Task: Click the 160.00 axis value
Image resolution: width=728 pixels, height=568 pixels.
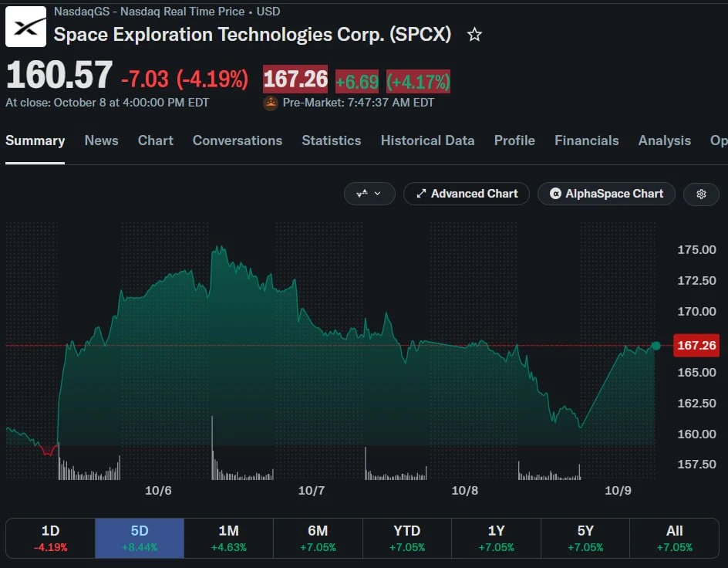Action: click(x=696, y=434)
